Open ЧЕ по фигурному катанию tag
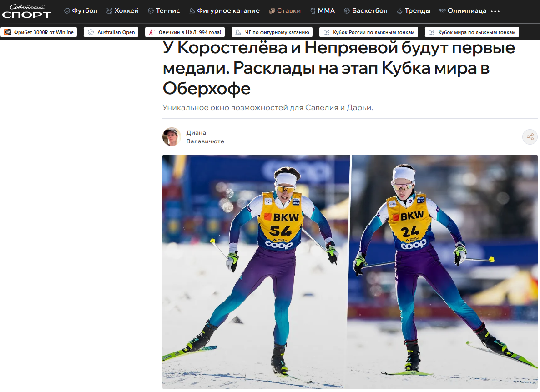540x392 pixels. click(272, 32)
